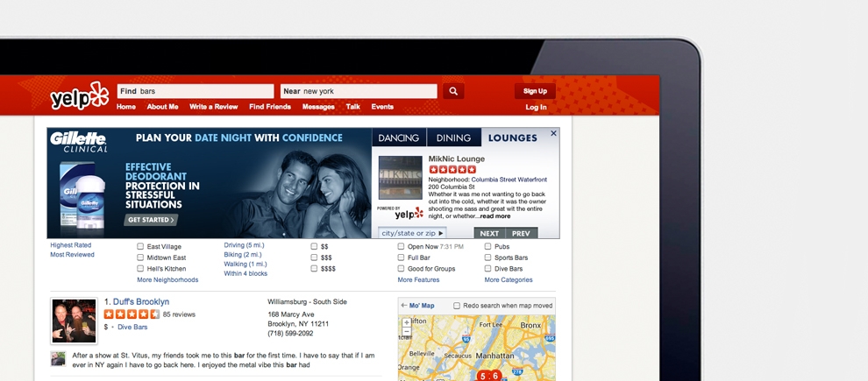Viewport: 868px width, 381px height.
Task: Open Duff's Brooklyn photo thumbnail
Action: coord(74,321)
